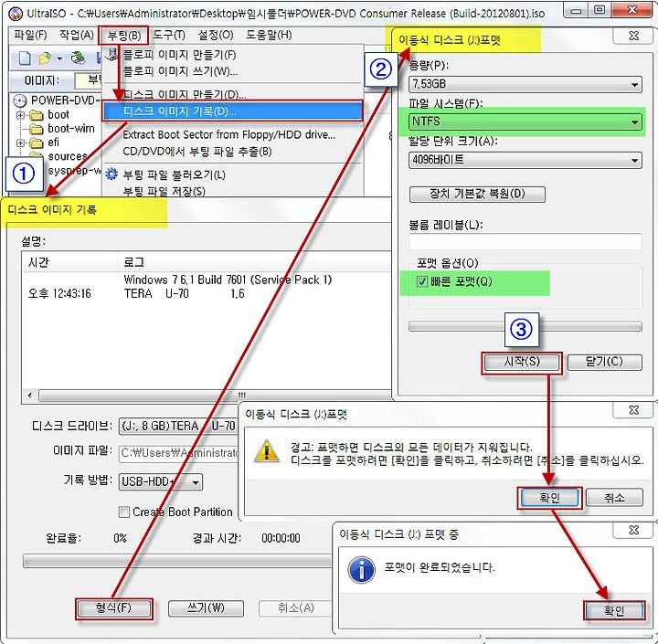Click the 시작(S) button in format dialog

[522, 362]
